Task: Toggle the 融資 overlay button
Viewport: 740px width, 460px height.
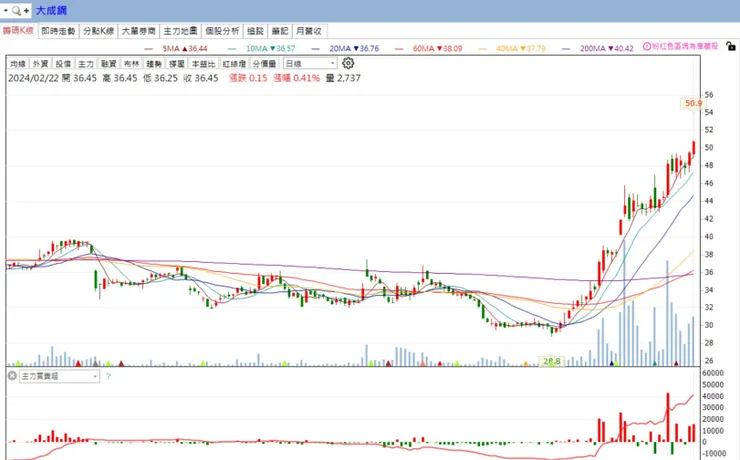Action: coord(109,64)
